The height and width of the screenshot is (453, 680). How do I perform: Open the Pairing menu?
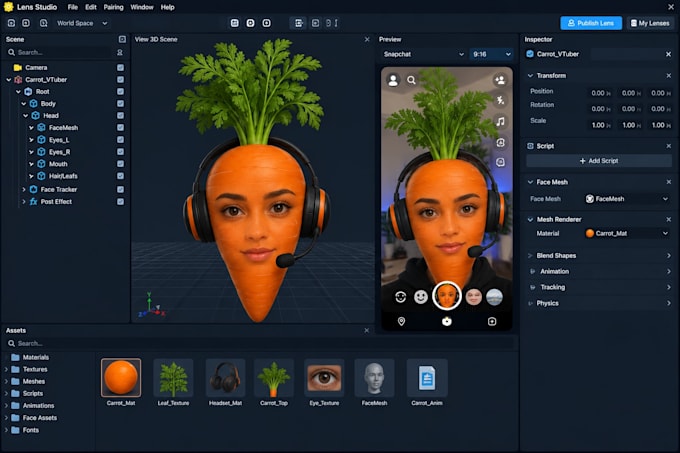(113, 7)
